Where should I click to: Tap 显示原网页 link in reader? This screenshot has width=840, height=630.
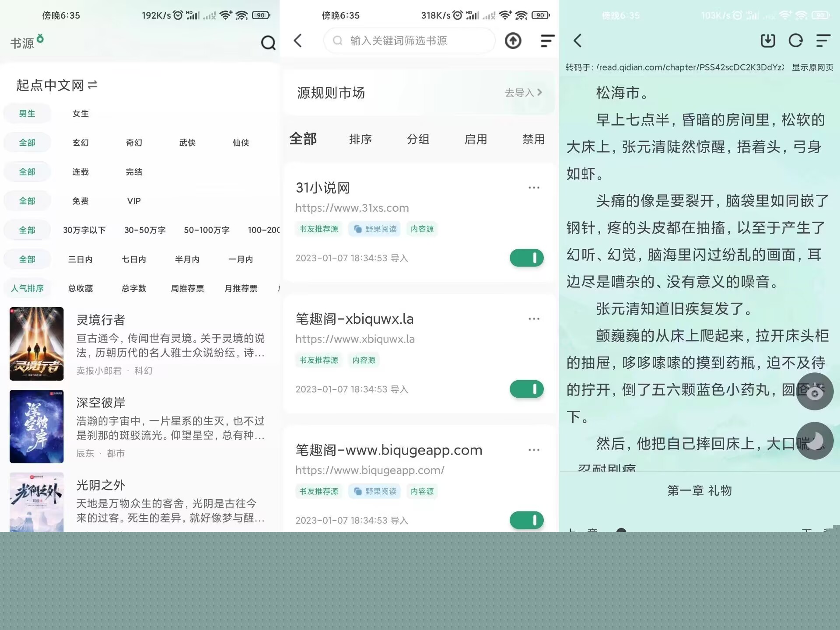point(812,67)
